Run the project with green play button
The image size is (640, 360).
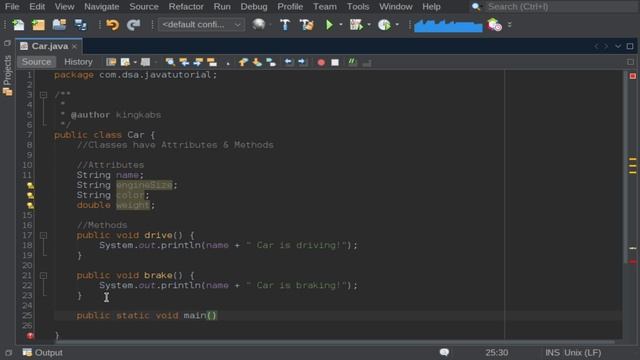tap(329, 25)
